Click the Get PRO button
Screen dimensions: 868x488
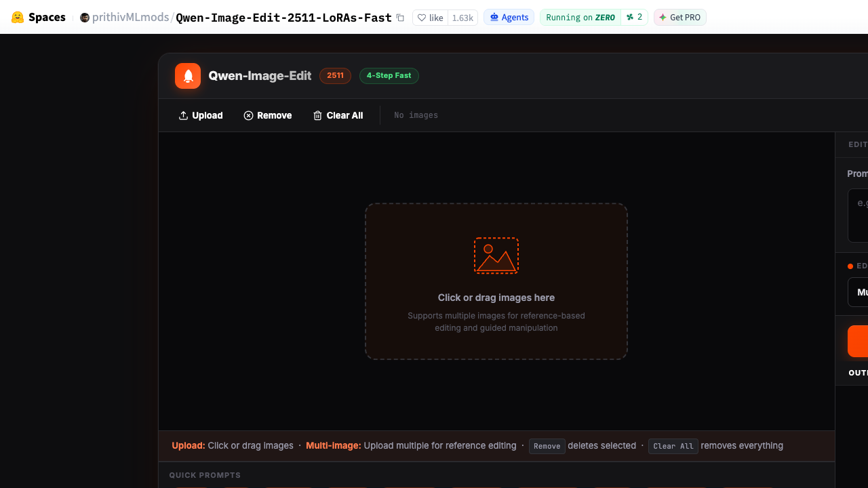[x=680, y=18]
